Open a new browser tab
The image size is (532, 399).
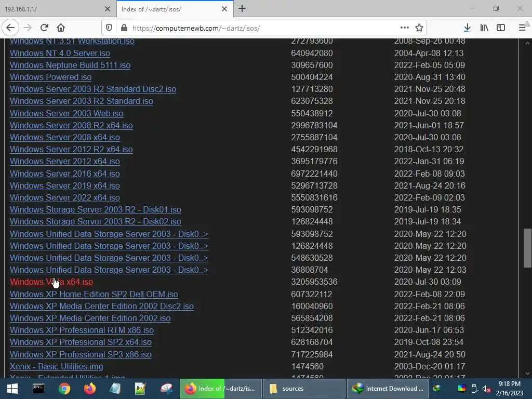pos(242,8)
